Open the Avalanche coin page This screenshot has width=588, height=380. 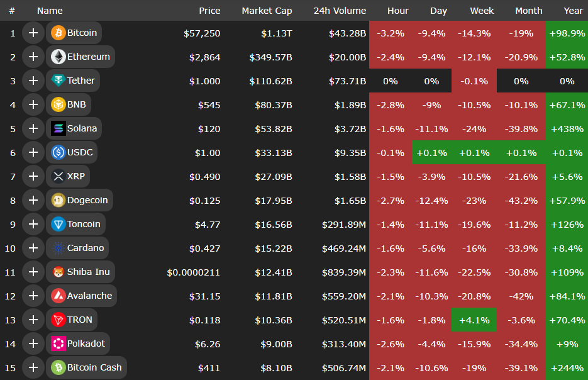tap(89, 296)
